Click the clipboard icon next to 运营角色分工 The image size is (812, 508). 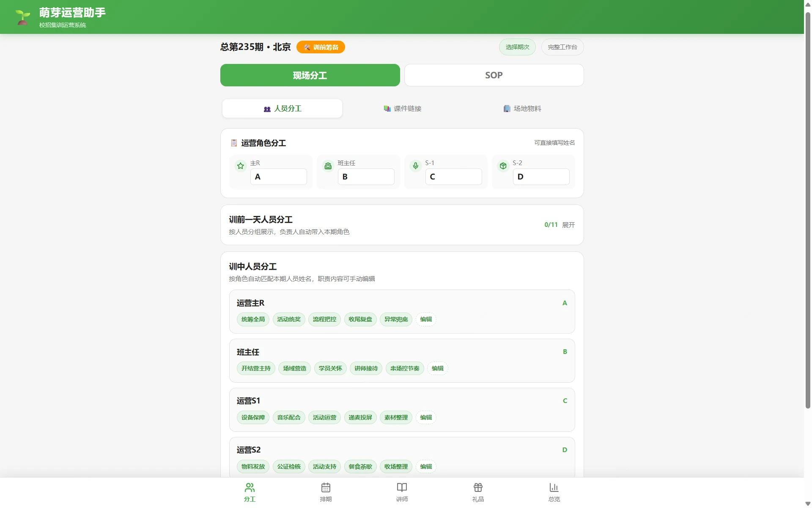coord(234,143)
